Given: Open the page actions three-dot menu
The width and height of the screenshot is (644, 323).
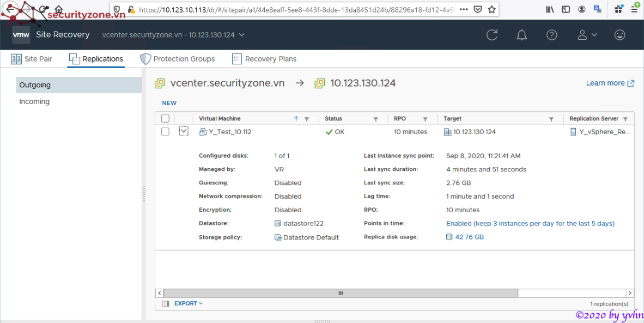Looking at the screenshot, I should pos(463,9).
